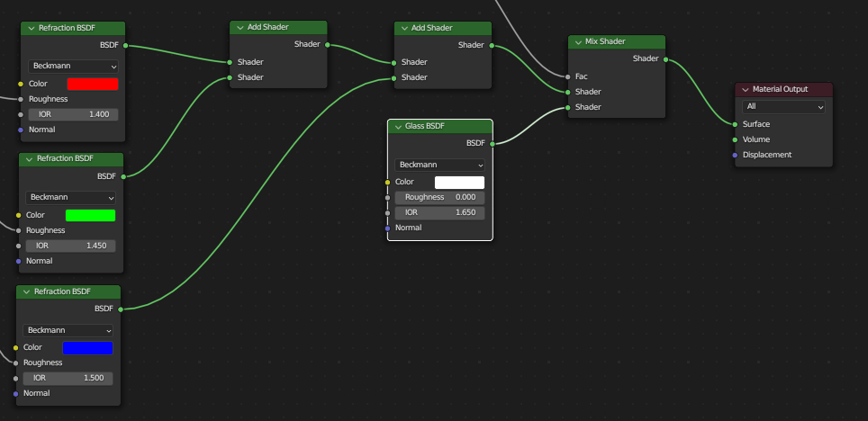The width and height of the screenshot is (868, 421).
Task: Collapse the Material Output node using its header arrow
Action: point(746,90)
